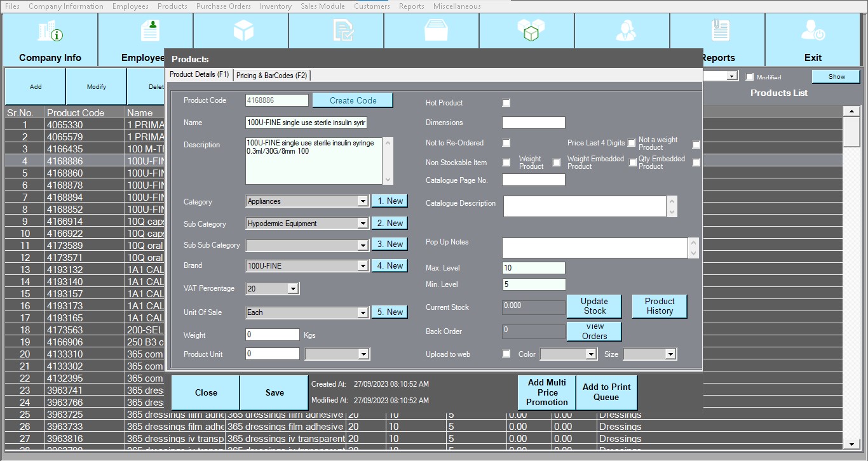Viewport: 868px width, 461px height.
Task: Click the Update Stock button
Action: coord(594,306)
